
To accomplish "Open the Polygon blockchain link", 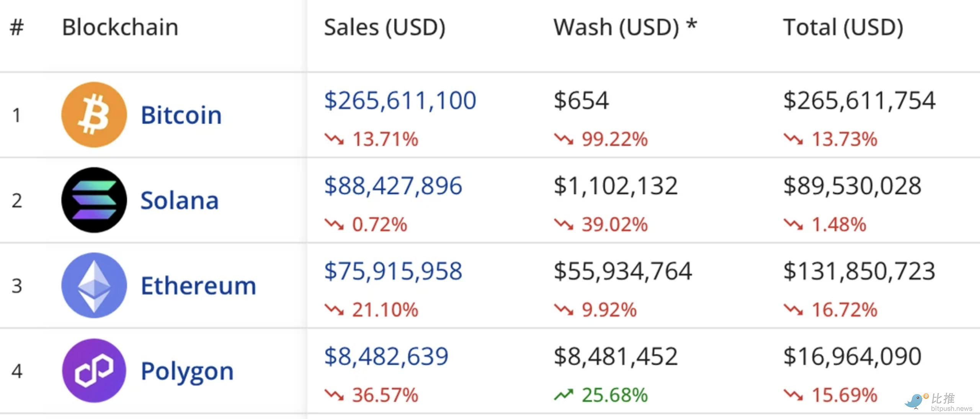I will coord(187,372).
